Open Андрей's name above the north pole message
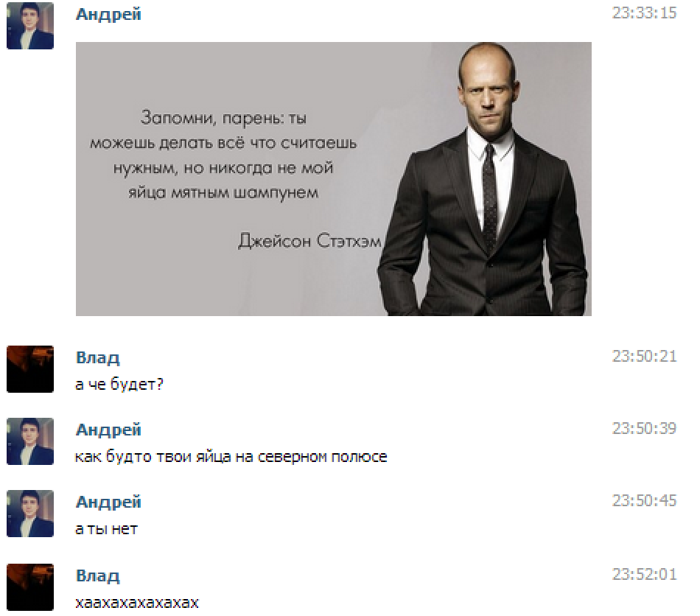Screen dimensions: 700x616 coord(108,430)
